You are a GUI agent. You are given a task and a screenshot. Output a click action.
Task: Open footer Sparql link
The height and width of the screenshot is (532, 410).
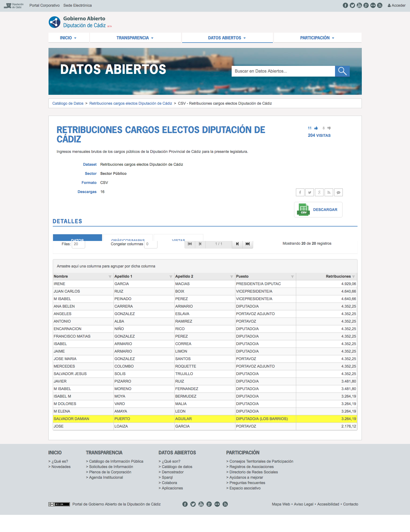tap(167, 477)
